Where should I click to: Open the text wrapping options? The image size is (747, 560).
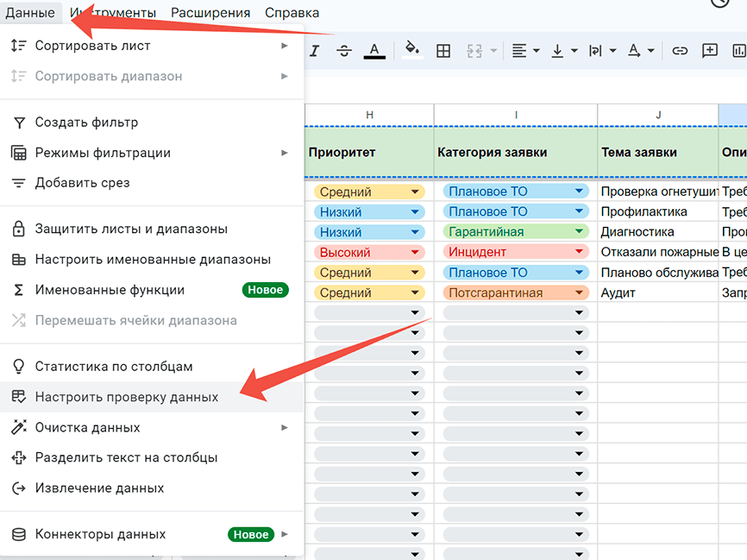point(601,51)
